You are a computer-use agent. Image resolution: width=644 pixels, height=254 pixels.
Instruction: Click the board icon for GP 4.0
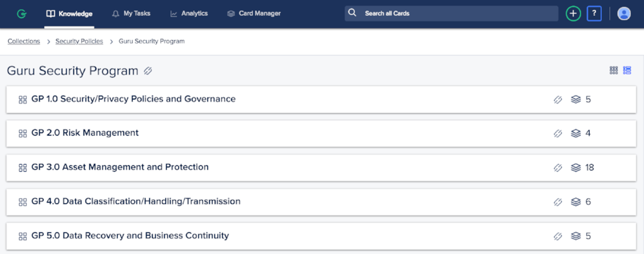(23, 202)
